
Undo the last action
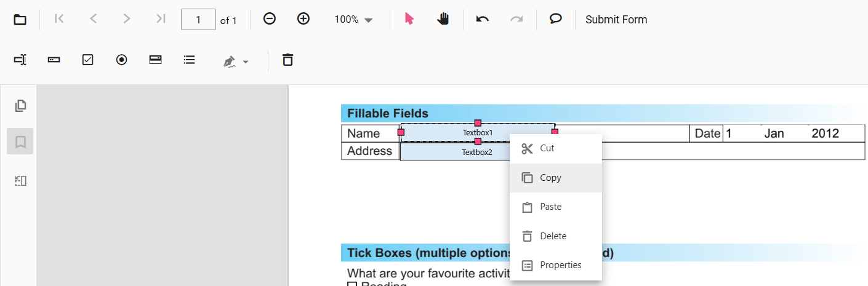(x=483, y=19)
